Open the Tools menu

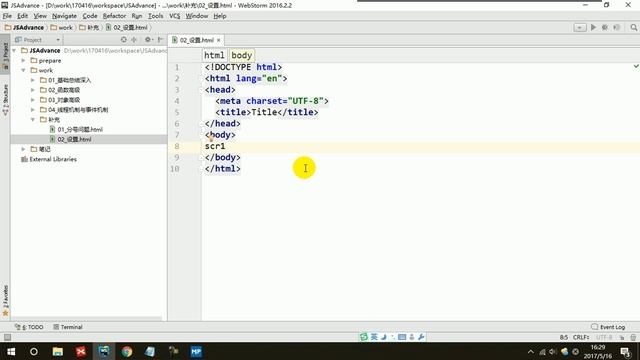coord(156,16)
